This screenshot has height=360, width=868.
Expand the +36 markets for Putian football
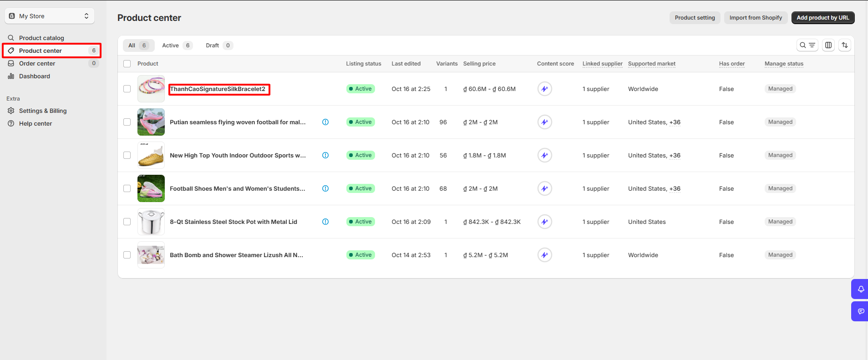[675, 122]
